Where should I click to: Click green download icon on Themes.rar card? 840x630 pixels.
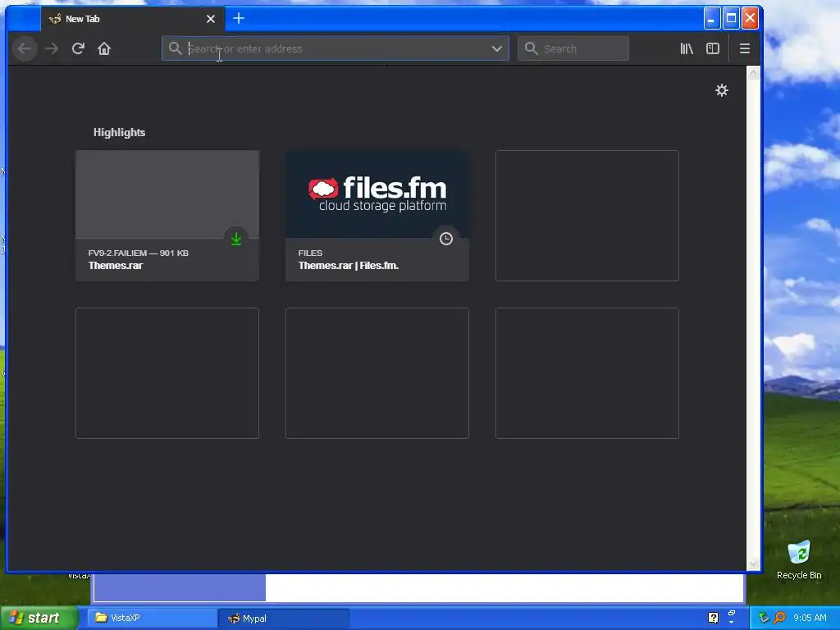[235, 239]
